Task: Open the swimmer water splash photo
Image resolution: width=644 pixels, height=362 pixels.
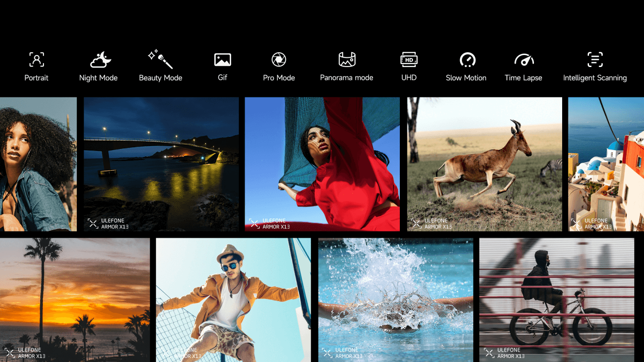Action: tap(395, 299)
